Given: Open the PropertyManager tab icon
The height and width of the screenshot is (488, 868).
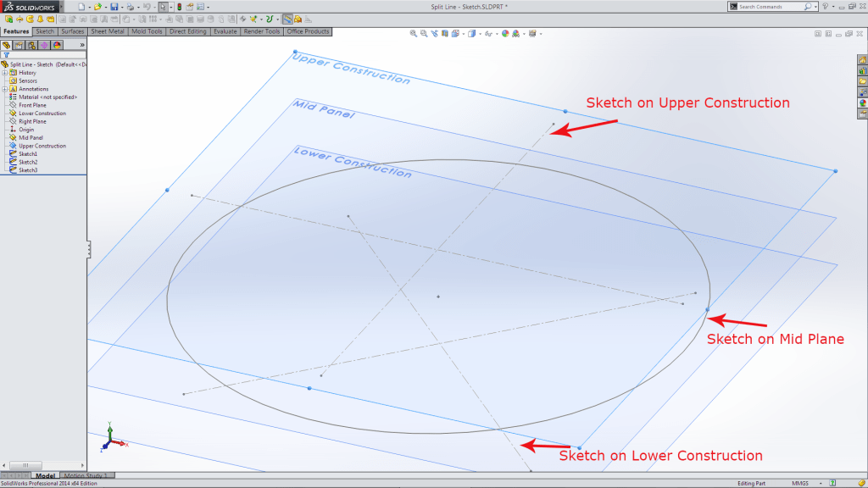Looking at the screenshot, I should 19,45.
